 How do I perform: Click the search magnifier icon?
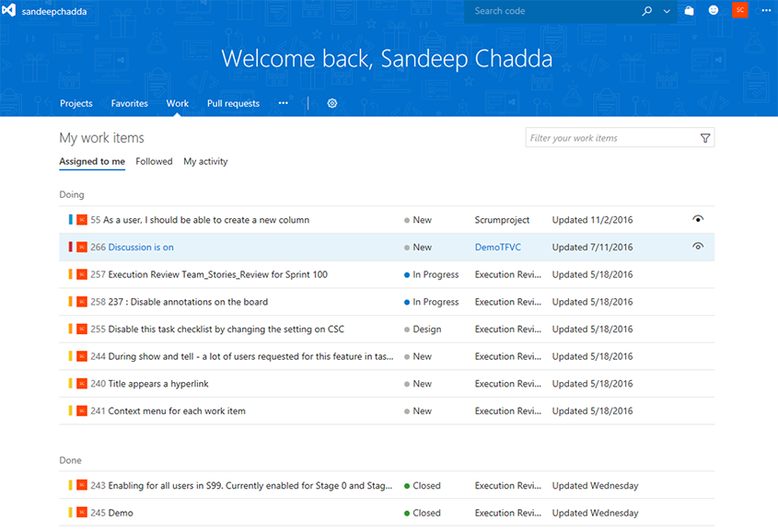click(646, 11)
